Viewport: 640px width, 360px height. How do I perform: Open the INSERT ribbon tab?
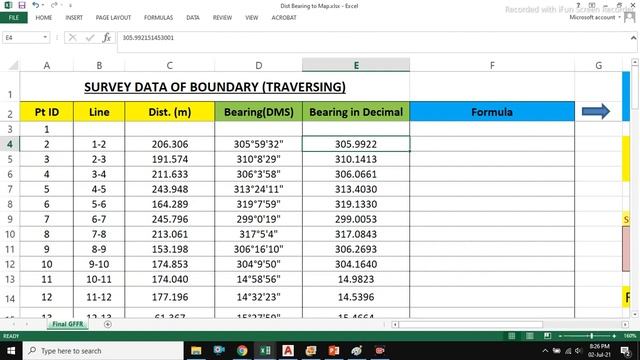tap(74, 18)
